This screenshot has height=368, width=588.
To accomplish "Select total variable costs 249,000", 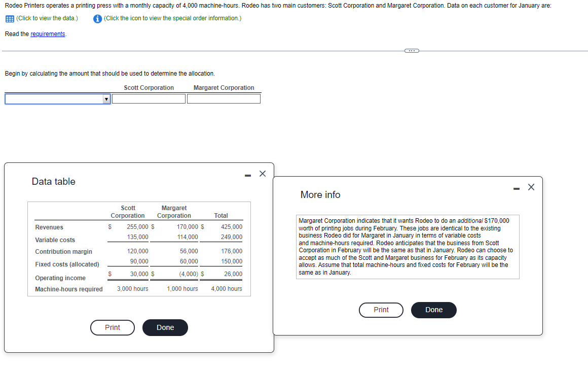I will [231, 237].
